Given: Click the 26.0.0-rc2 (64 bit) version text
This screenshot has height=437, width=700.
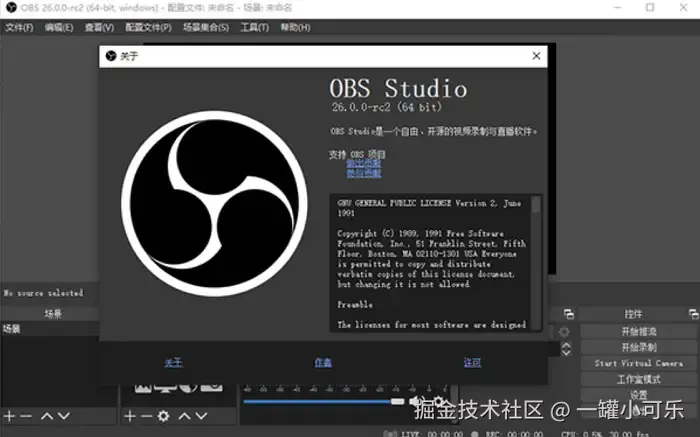Looking at the screenshot, I should pos(387,107).
